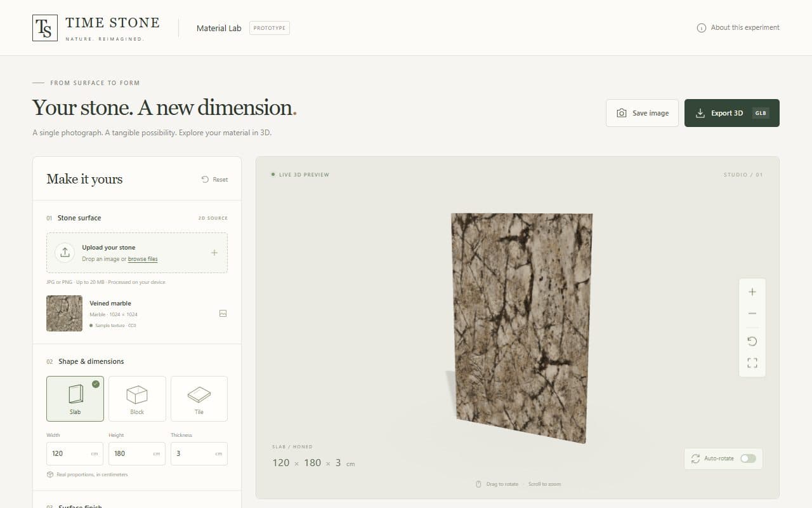This screenshot has width=812, height=508.
Task: Click the mouse icon by Drag to rotate
Action: [x=479, y=484]
